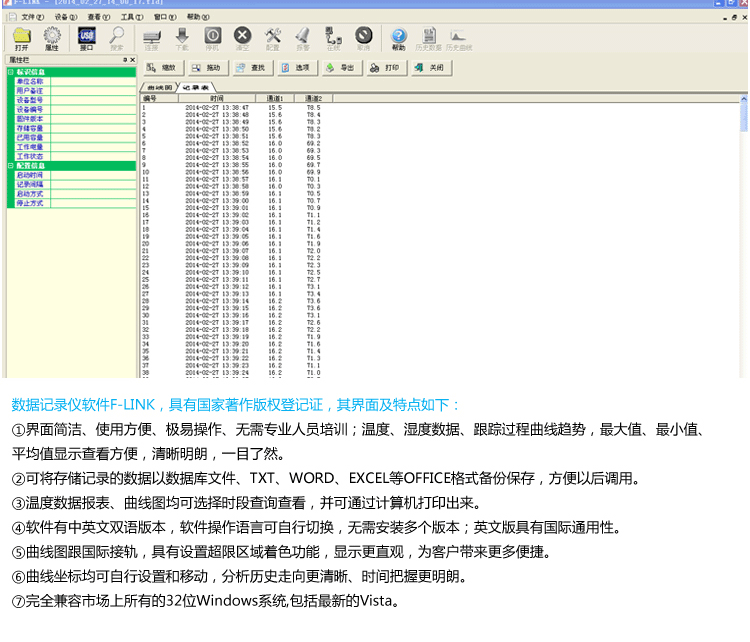750x642 pixels.
Task: Click the 历史数据 (History data) icon
Action: point(430,38)
